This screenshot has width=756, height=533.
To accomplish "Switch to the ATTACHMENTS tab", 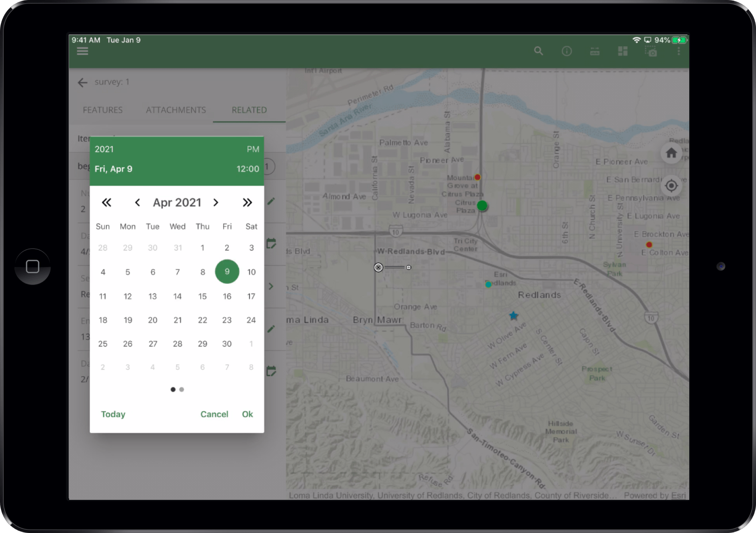I will pyautogui.click(x=176, y=110).
